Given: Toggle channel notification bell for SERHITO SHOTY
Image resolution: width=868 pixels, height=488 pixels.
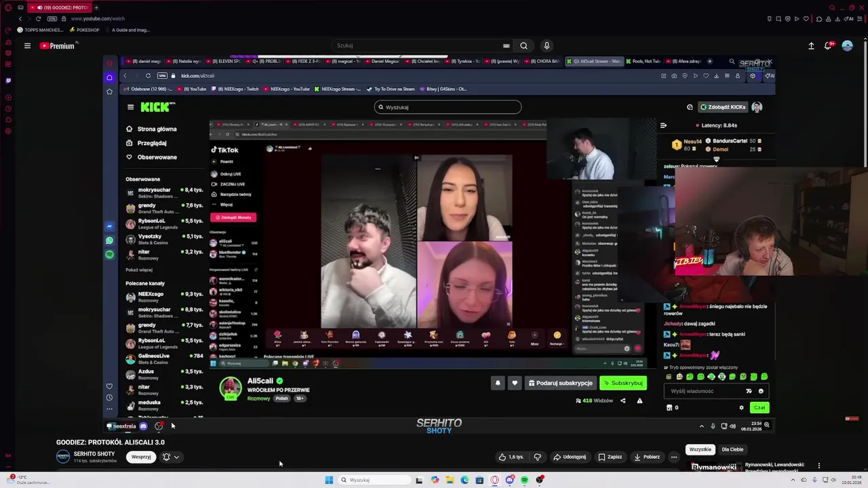Looking at the screenshot, I should (166, 457).
